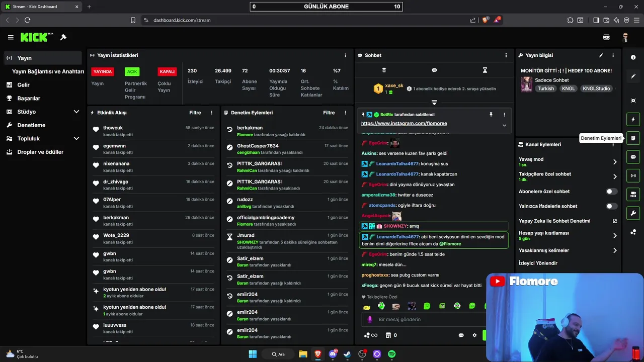Toggle Yalnızca ifadelerle sohbet

pyautogui.click(x=611, y=206)
